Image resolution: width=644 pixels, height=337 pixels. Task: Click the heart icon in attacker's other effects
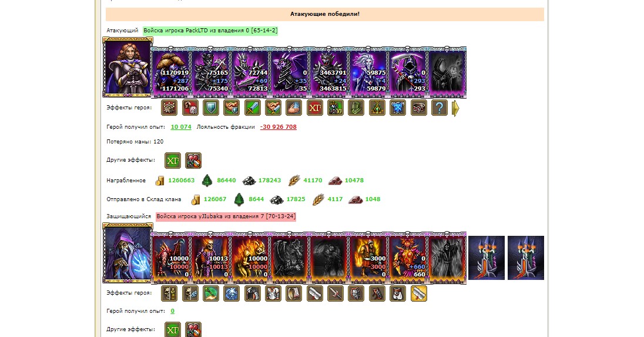click(x=193, y=161)
